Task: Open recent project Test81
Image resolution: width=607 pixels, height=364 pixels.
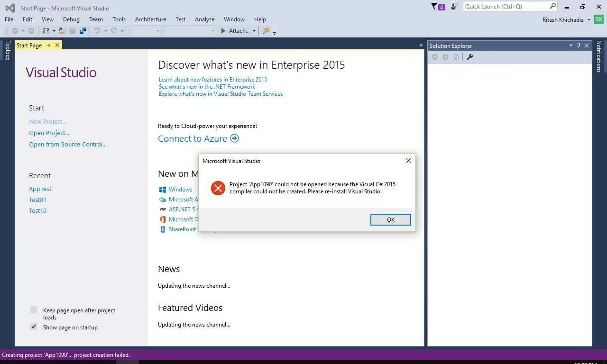Action: coord(37,200)
